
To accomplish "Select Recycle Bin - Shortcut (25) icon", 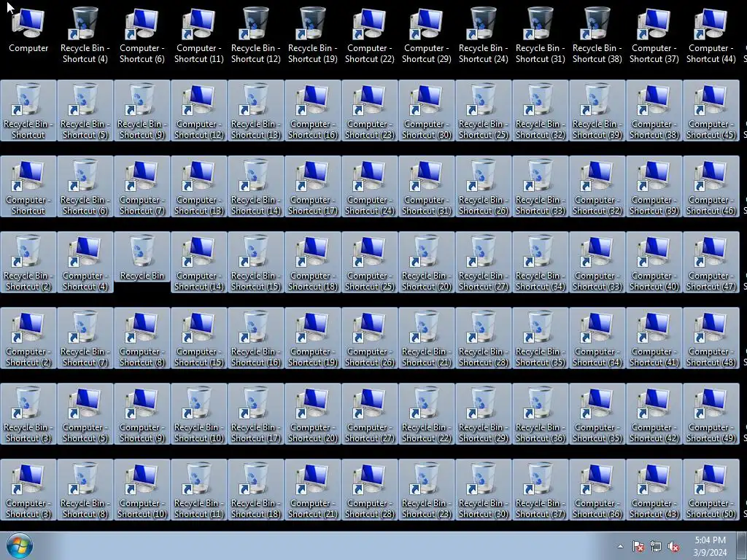I will 484,110.
